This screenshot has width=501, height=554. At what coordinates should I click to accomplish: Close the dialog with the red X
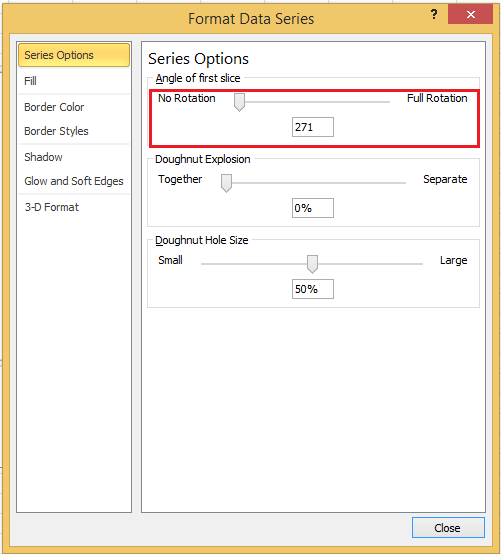(x=470, y=14)
